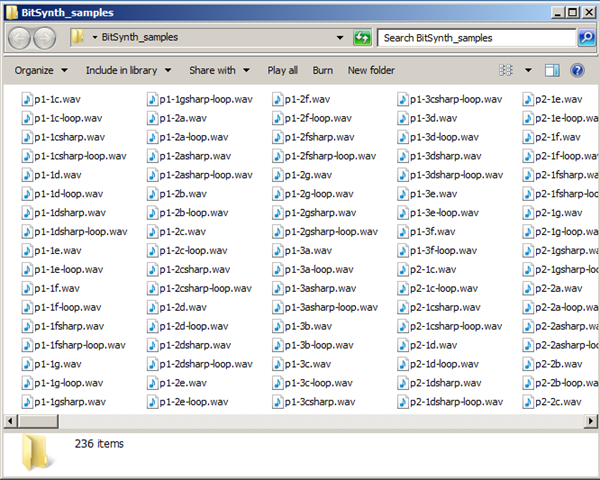Select file p2-1f.wav
The width and height of the screenshot is (600, 480).
point(552,137)
